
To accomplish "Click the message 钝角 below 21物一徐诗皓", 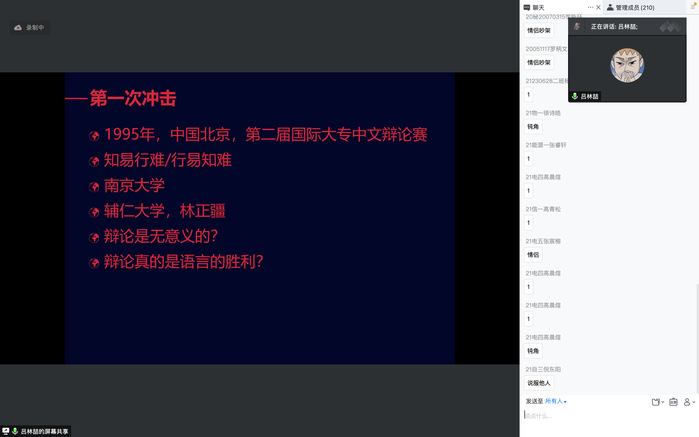I will 533,127.
